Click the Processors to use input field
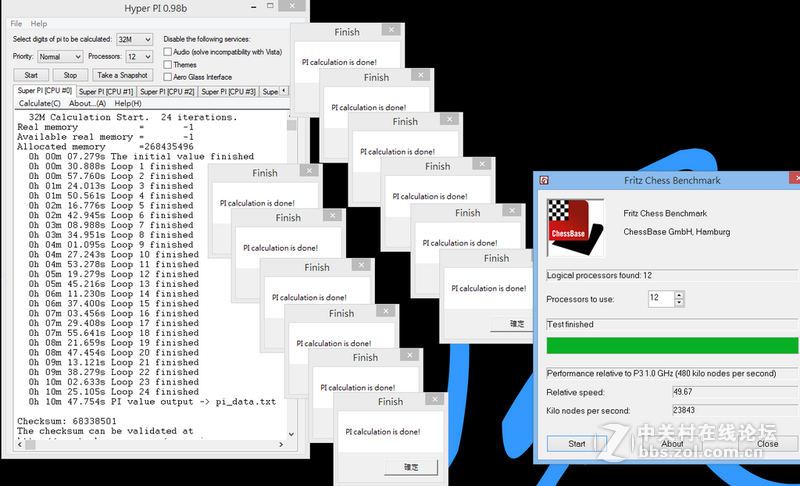The width and height of the screenshot is (800, 486). tap(661, 298)
